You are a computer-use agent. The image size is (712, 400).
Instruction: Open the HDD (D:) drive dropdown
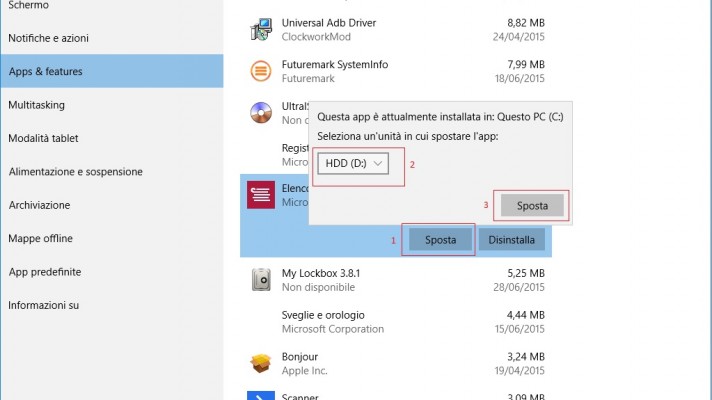[353, 163]
